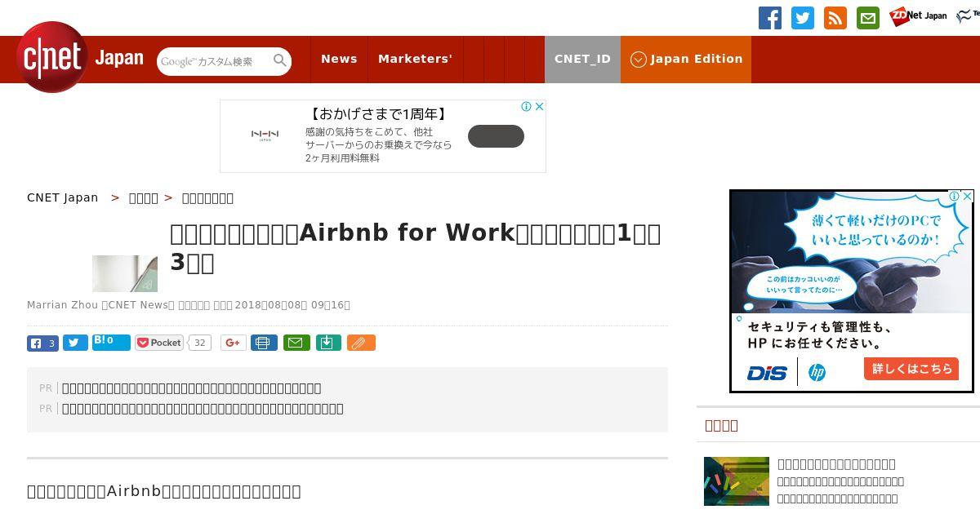The image size is (980, 514).
Task: Open the first PR link
Action: coord(191,388)
